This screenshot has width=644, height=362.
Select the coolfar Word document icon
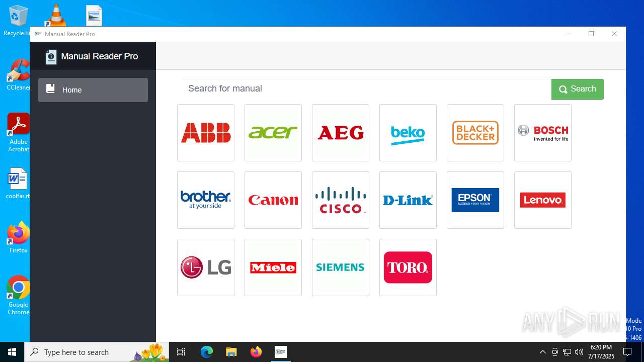tap(18, 184)
